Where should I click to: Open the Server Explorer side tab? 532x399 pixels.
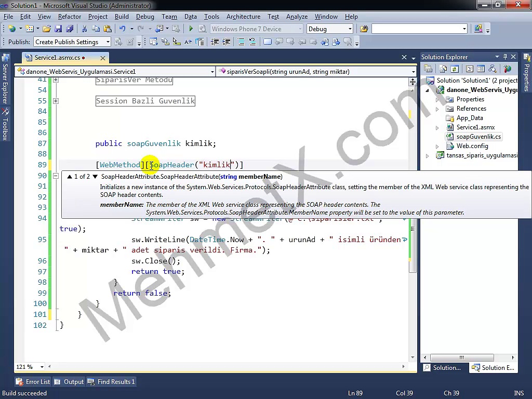[5, 79]
